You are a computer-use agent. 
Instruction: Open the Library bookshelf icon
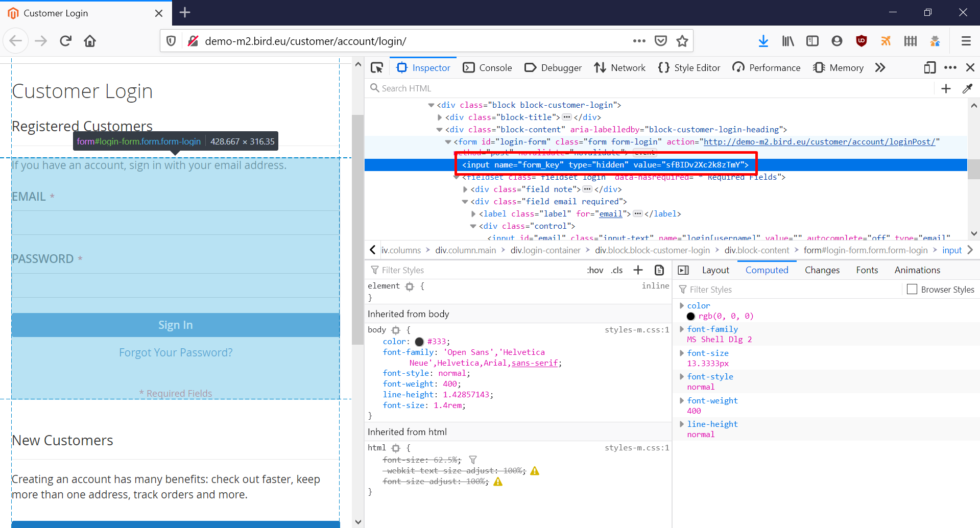point(788,41)
